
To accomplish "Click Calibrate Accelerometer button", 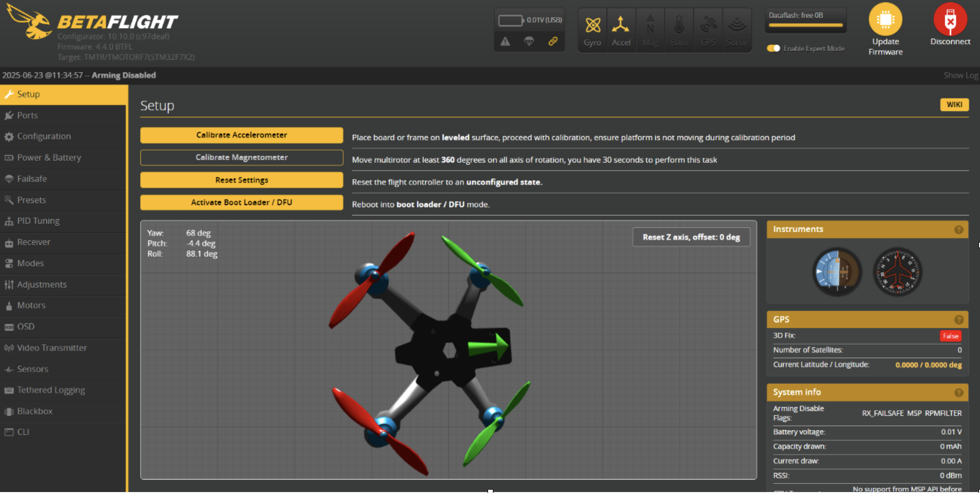I will 241,135.
